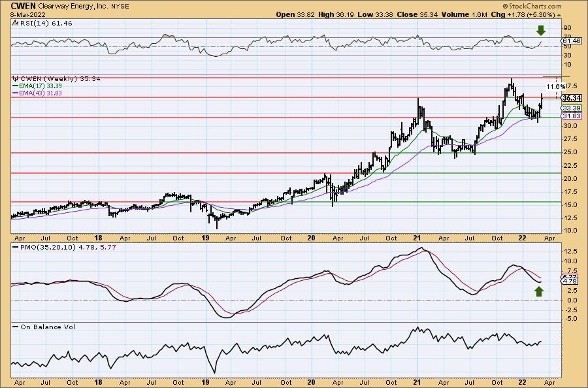588x388 pixels.
Task: Click the On Balance Vol label
Action: pos(48,327)
